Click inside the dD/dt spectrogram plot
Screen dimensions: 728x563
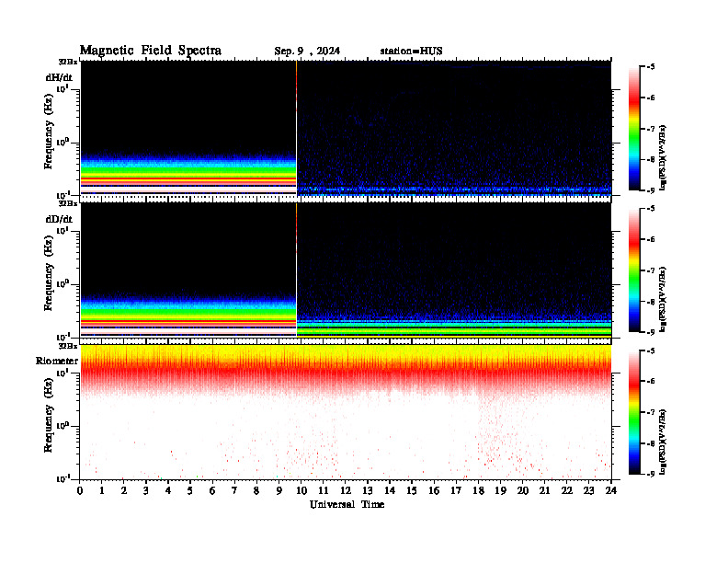pos(346,270)
